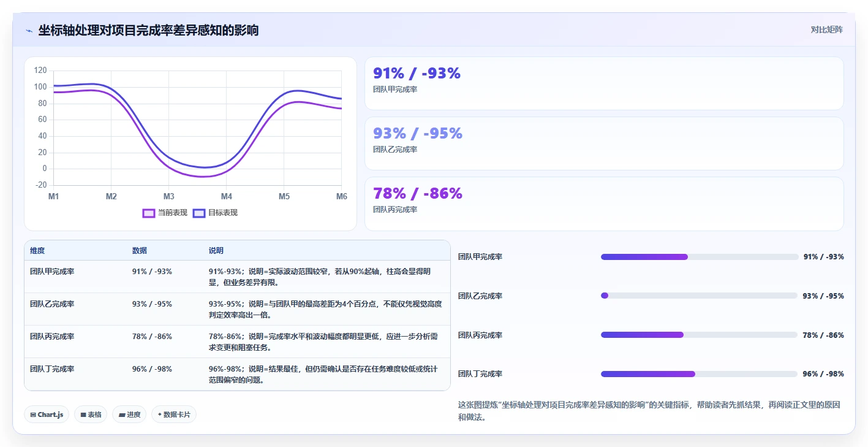868x447 pixels.
Task: Click the 数据 column header
Action: point(140,251)
